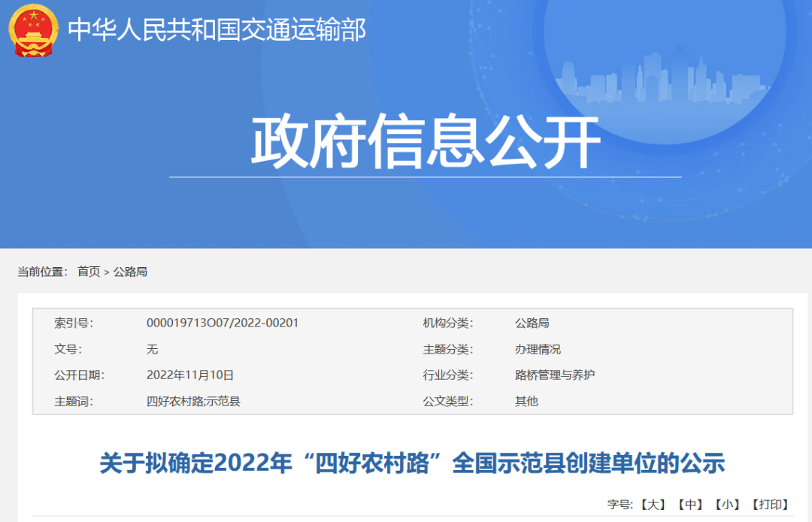Open 中华人民共和国交通运输部 site title
Image resolution: width=812 pixels, height=522 pixels.
[x=217, y=29]
